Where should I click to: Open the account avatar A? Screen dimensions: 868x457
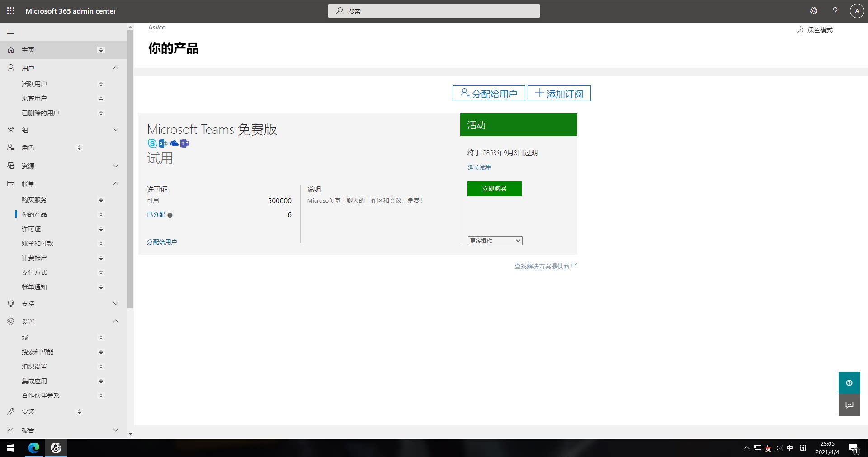coord(857,11)
